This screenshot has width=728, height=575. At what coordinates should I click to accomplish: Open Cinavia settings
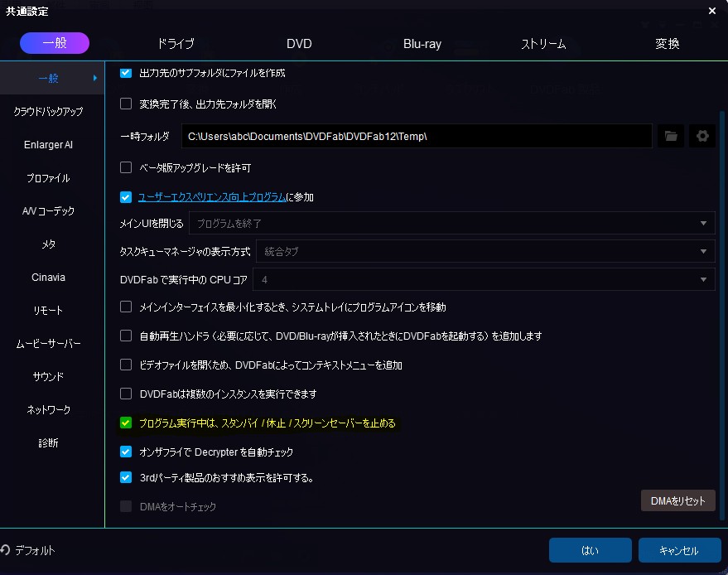(x=48, y=278)
